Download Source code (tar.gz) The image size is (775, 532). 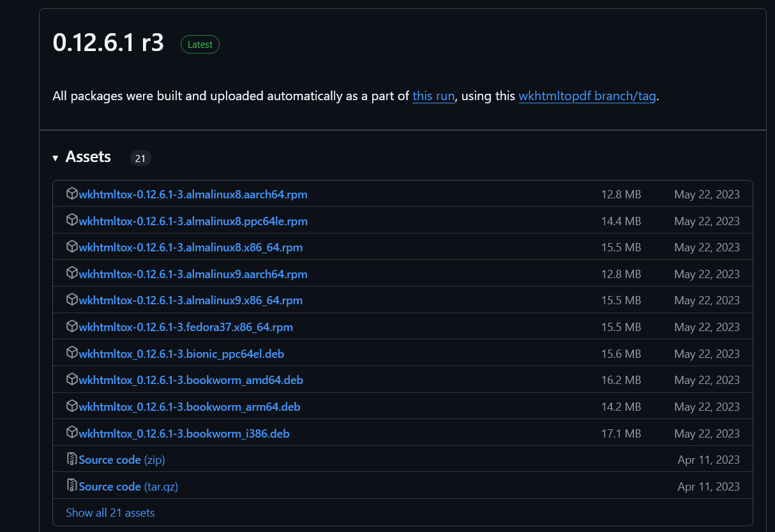128,487
